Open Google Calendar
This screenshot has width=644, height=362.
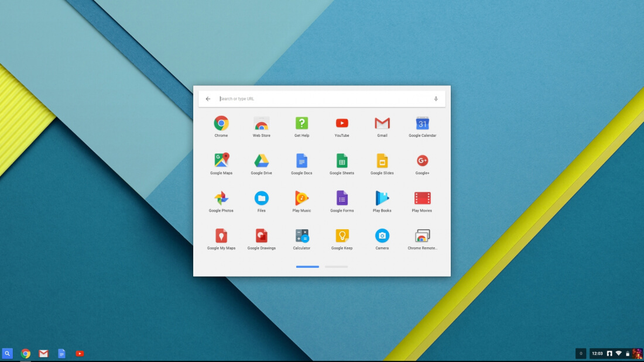pyautogui.click(x=423, y=123)
